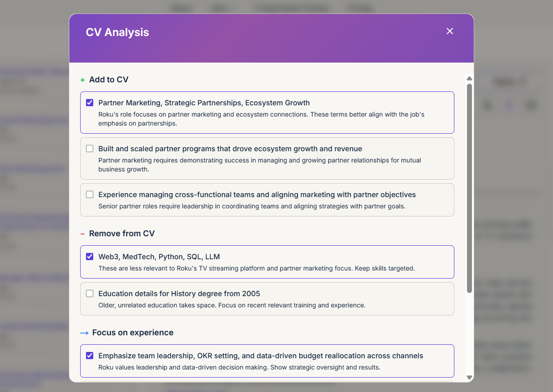Click the text about Roku valuing leadership
Viewport: 553px width, 392px height.
point(239,367)
